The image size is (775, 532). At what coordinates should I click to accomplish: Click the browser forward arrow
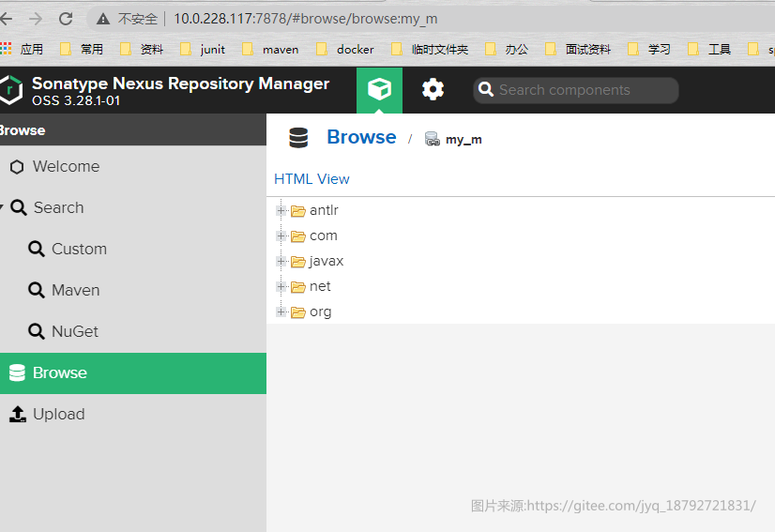(36, 19)
